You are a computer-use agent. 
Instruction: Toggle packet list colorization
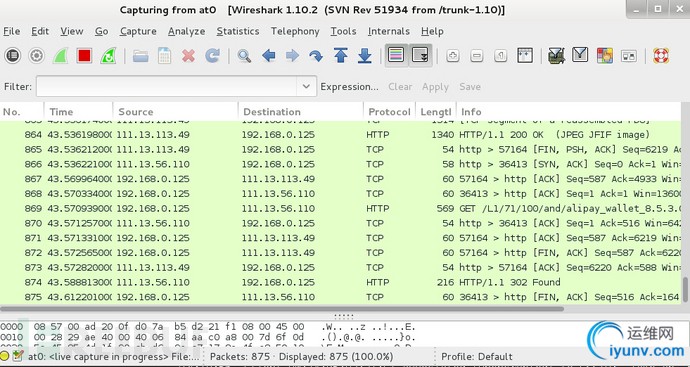click(396, 55)
